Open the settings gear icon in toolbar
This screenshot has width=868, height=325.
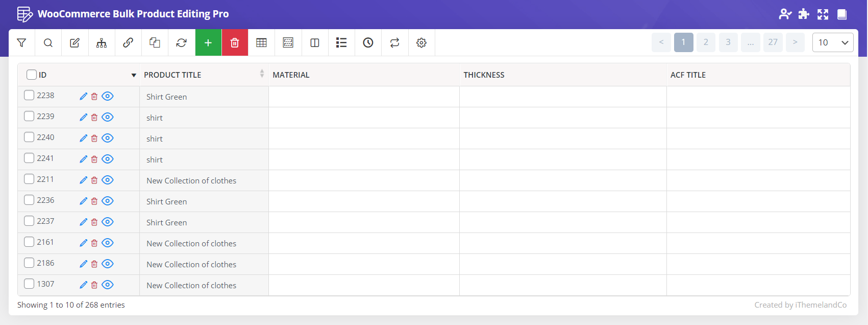421,43
